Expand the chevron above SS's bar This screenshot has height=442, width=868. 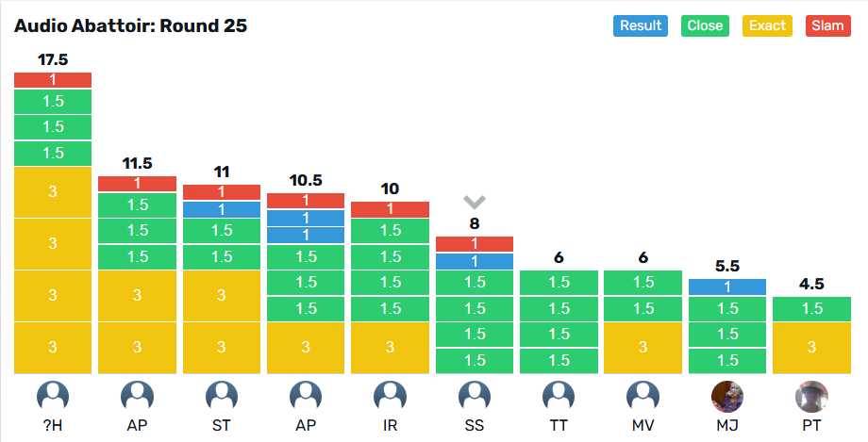[475, 202]
